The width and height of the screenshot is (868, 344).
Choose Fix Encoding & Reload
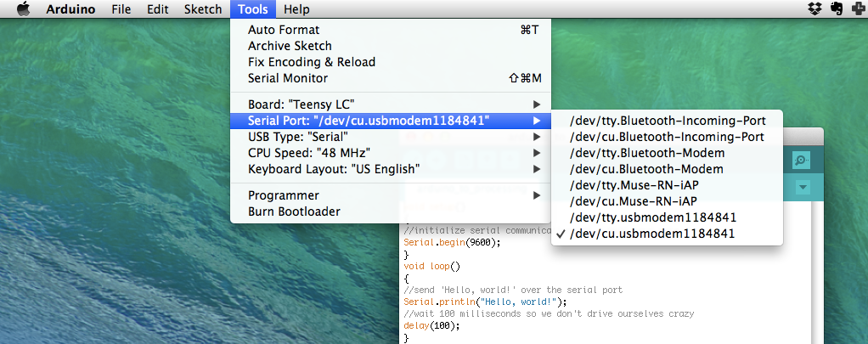click(391, 62)
